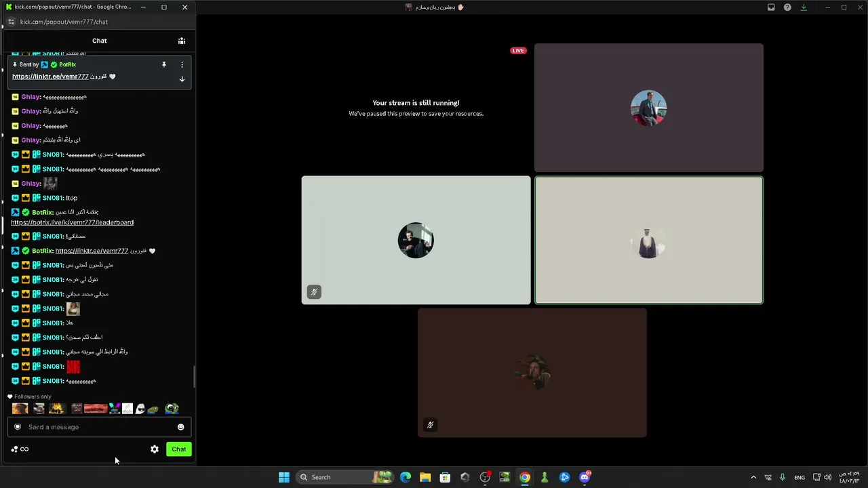Insert the campfire emote
The image size is (868, 488).
[56, 408]
